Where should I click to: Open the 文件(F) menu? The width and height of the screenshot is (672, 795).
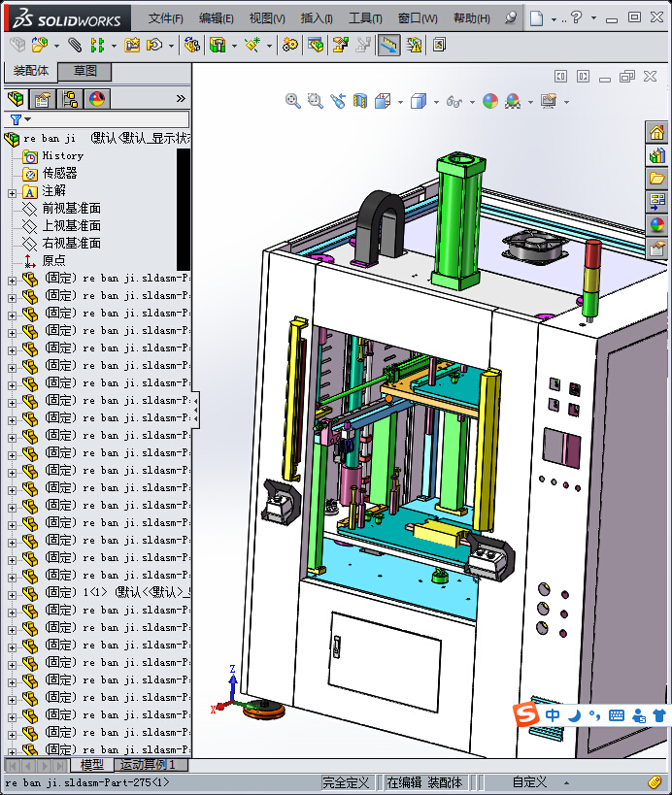coord(165,18)
